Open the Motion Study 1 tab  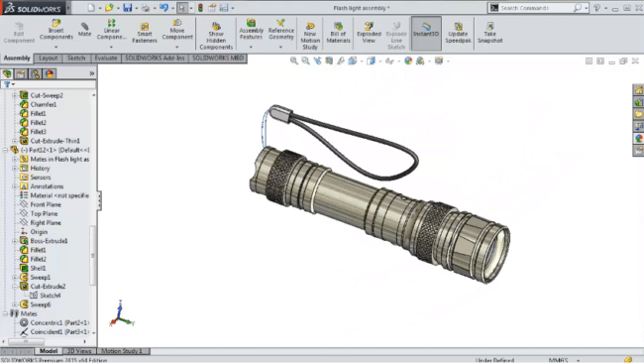[122, 351]
